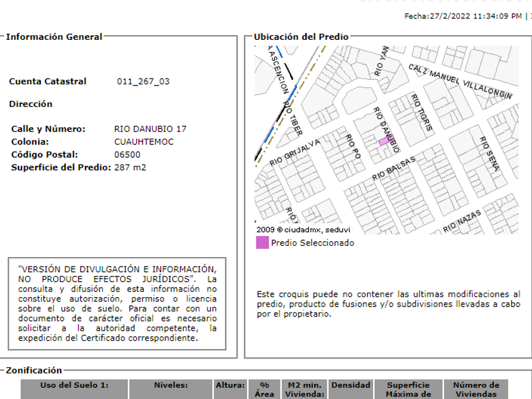Click the Niveles column header
The image size is (532, 399).
click(x=170, y=389)
